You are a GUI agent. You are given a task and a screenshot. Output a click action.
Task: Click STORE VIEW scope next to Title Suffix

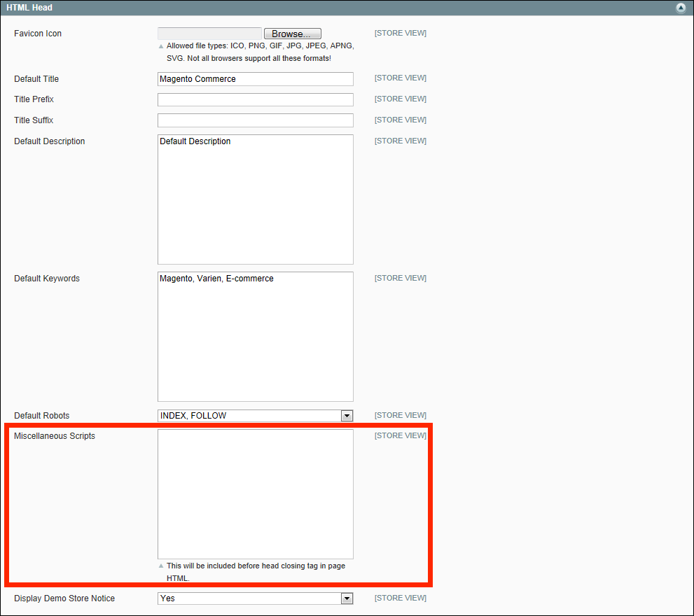click(x=401, y=120)
